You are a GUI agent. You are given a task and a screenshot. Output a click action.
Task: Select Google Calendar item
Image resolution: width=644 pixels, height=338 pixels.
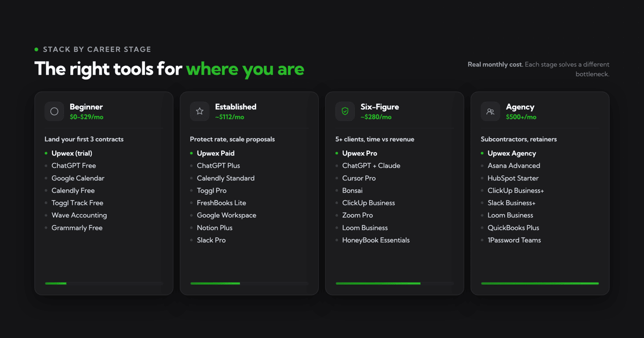point(78,178)
